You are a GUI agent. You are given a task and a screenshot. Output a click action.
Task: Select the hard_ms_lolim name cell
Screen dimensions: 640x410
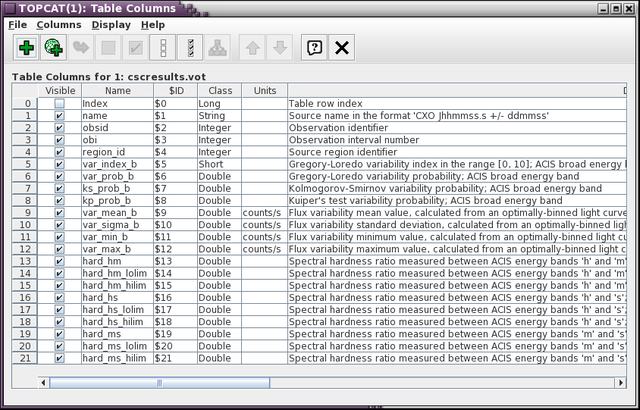click(118, 346)
